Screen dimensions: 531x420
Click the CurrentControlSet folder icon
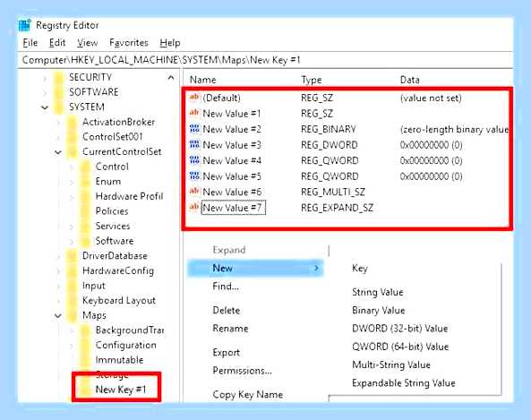[x=73, y=151]
